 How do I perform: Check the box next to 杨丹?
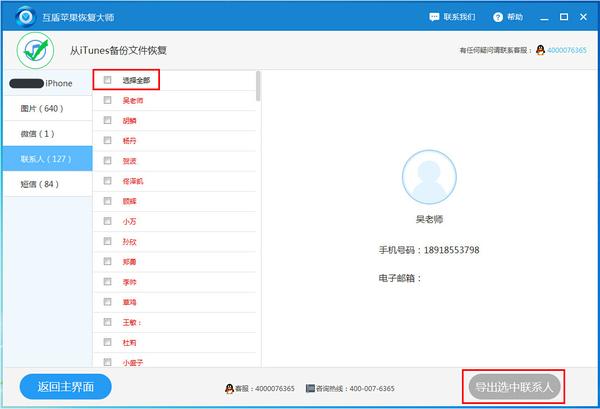[108, 140]
